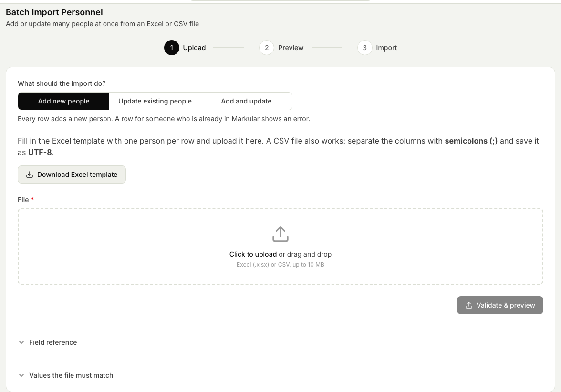This screenshot has height=392, width=561.
Task: Expand the Field reference section
Action: [x=280, y=342]
